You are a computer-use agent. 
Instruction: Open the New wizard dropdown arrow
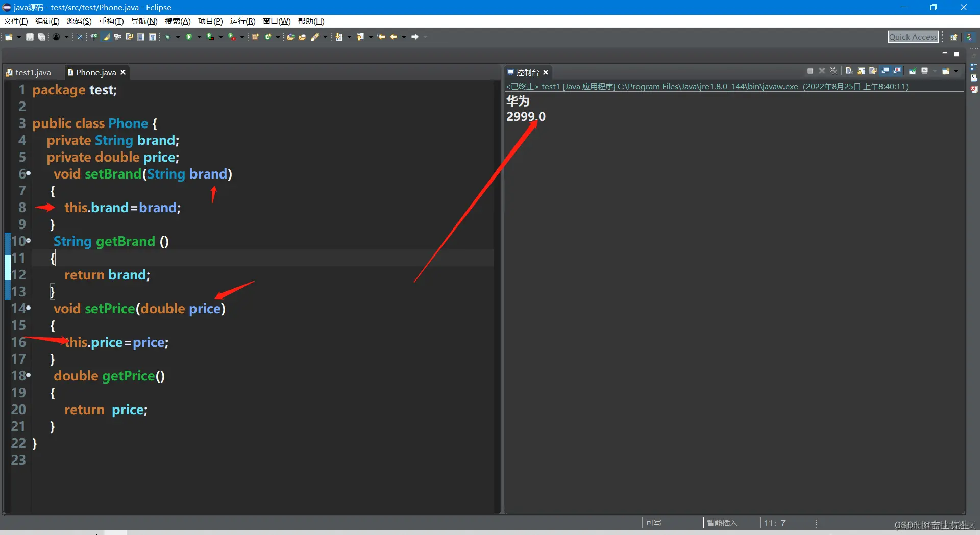pos(19,37)
